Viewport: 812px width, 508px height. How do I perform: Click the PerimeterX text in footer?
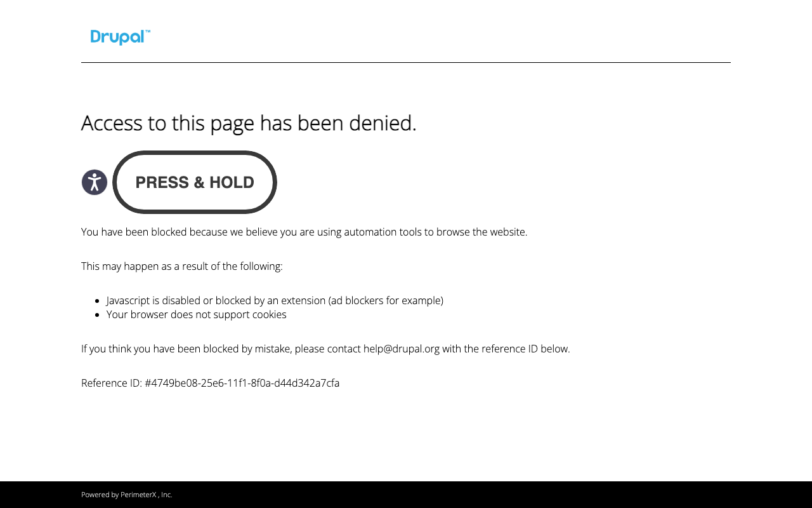coord(138,495)
